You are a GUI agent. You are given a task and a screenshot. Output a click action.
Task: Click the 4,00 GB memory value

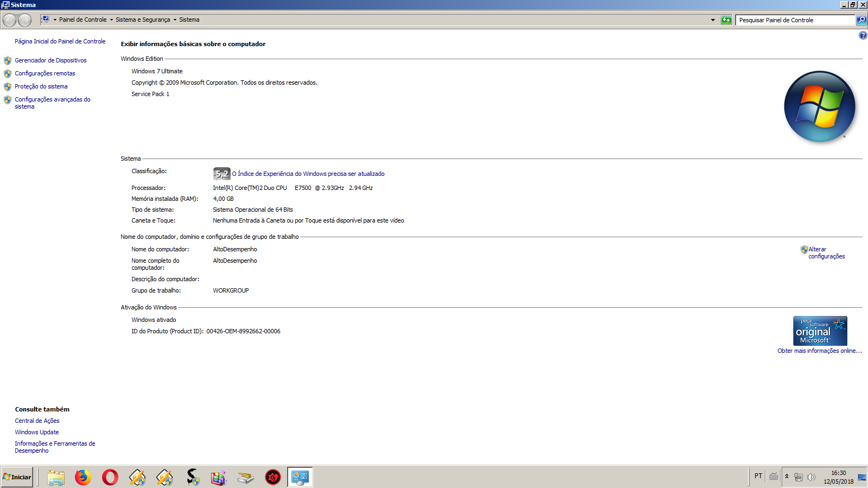tap(223, 199)
